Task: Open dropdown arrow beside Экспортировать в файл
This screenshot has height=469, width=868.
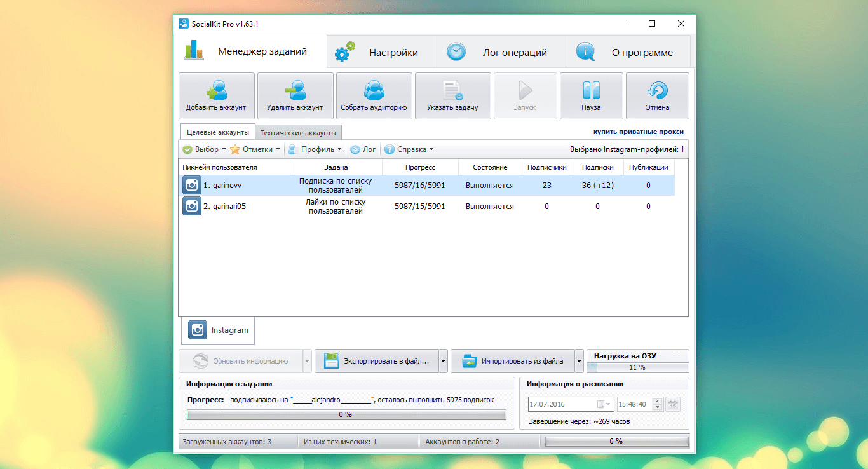Action: (443, 361)
